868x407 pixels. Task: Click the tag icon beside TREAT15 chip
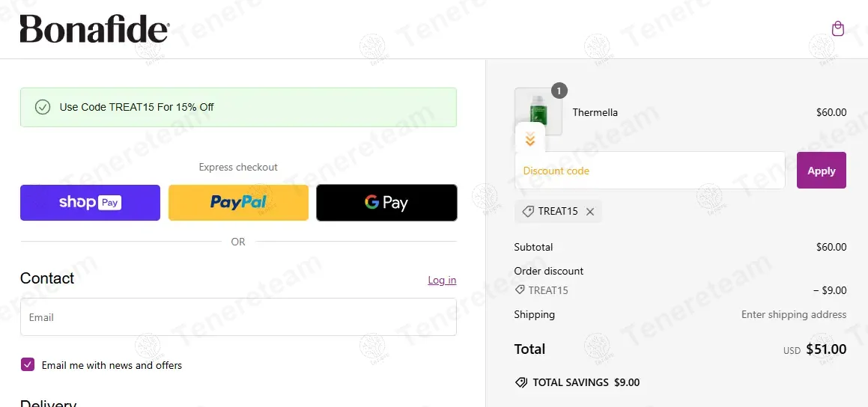tap(527, 212)
